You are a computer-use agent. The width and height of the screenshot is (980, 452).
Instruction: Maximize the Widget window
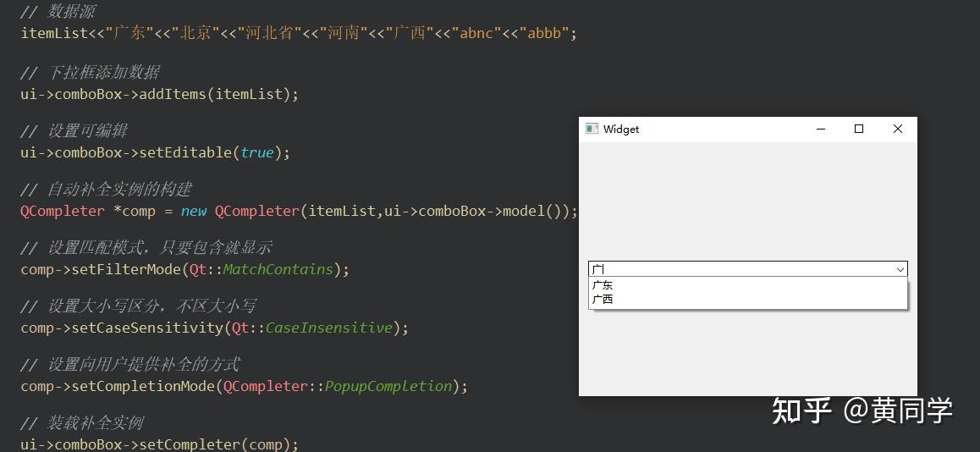tap(859, 129)
